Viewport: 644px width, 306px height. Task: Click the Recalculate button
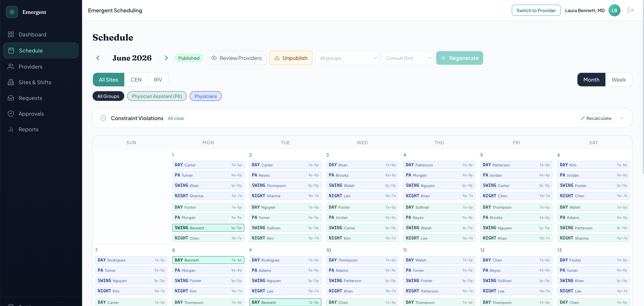pos(596,118)
